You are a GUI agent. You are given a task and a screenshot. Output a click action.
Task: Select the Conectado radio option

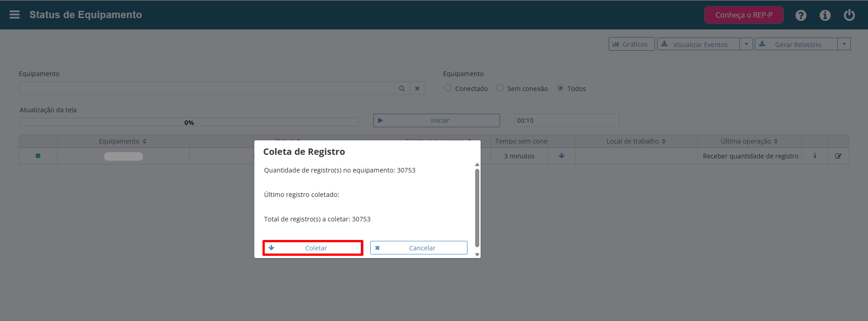pyautogui.click(x=448, y=88)
